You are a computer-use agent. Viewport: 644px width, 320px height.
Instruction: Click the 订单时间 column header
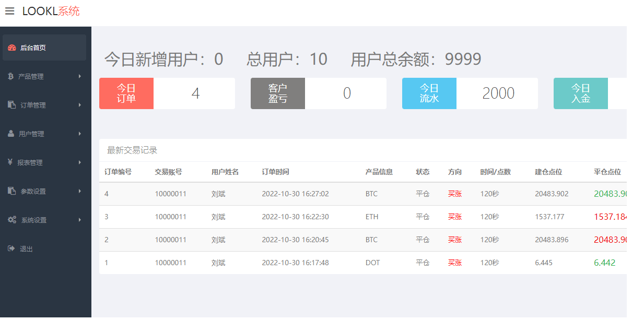275,172
